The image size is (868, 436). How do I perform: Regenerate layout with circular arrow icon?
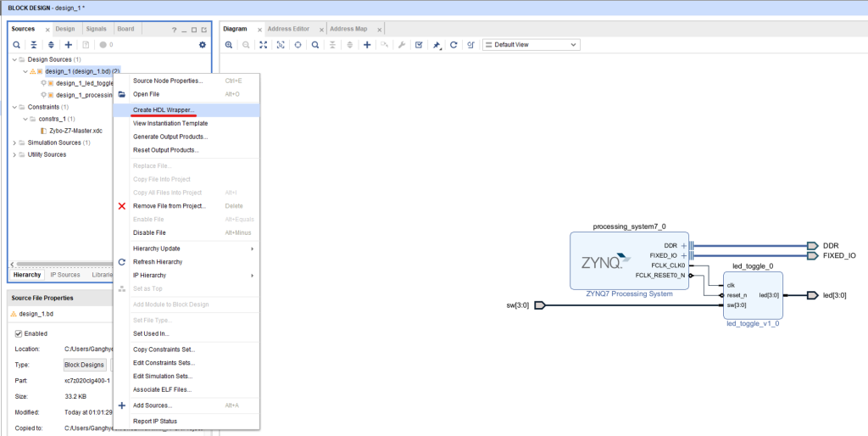(x=453, y=45)
